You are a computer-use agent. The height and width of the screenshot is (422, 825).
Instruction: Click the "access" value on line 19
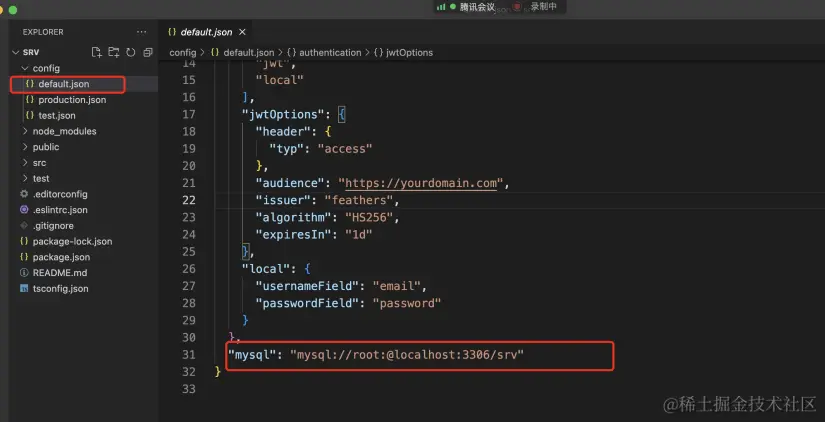pos(345,149)
